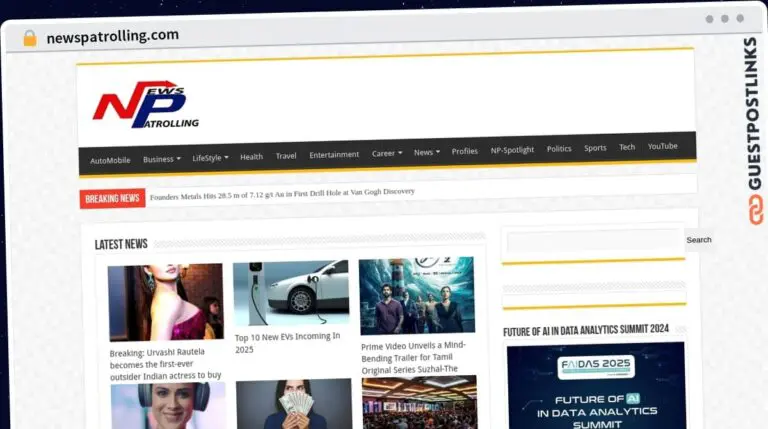768x429 pixels.
Task: Expand the LifeStyle dropdown menu
Action: [x=210, y=158]
